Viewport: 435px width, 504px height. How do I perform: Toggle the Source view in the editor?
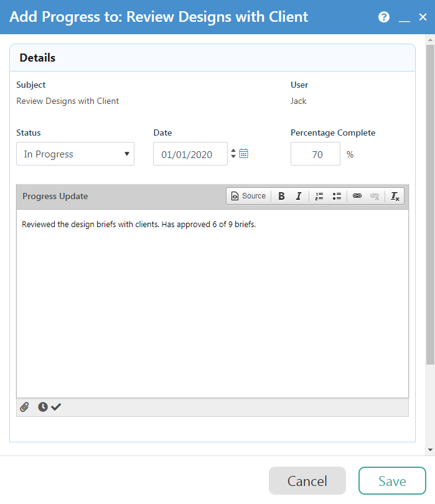click(248, 196)
